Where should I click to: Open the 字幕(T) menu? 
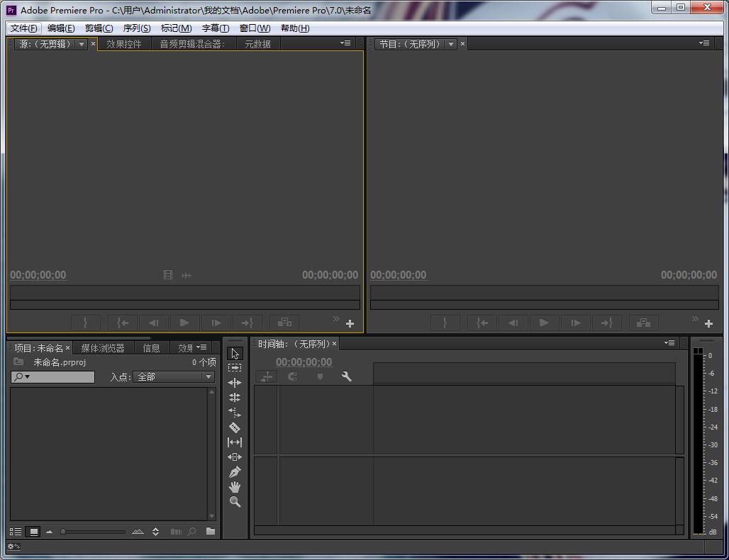click(x=216, y=28)
